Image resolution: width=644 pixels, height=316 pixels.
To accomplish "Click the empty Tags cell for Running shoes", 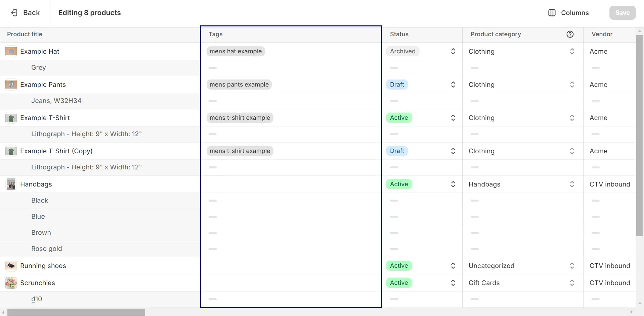I will 291,266.
